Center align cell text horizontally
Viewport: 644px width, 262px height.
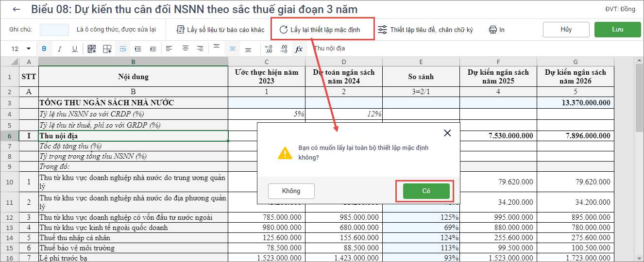pos(185,49)
